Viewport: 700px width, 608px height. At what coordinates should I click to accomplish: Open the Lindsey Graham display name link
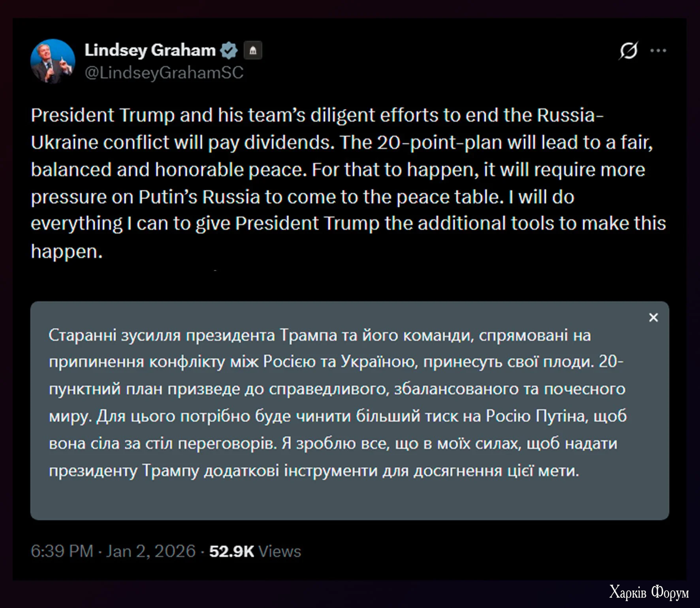coord(150,50)
